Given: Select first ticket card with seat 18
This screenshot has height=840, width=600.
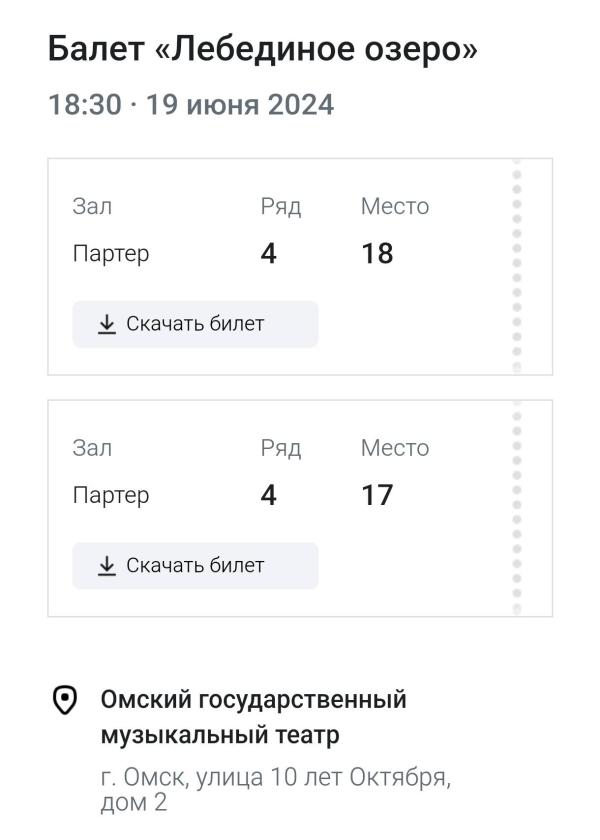Looking at the screenshot, I should (x=300, y=267).
